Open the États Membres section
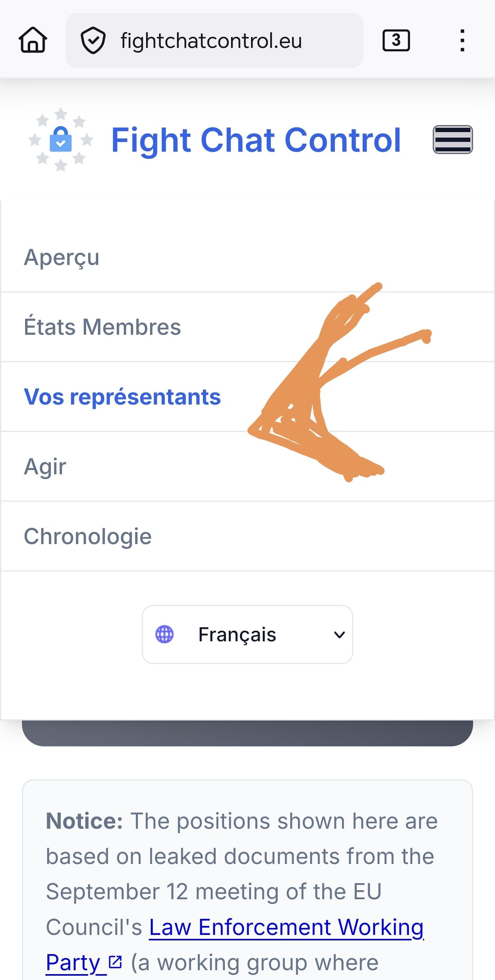 [x=102, y=327]
